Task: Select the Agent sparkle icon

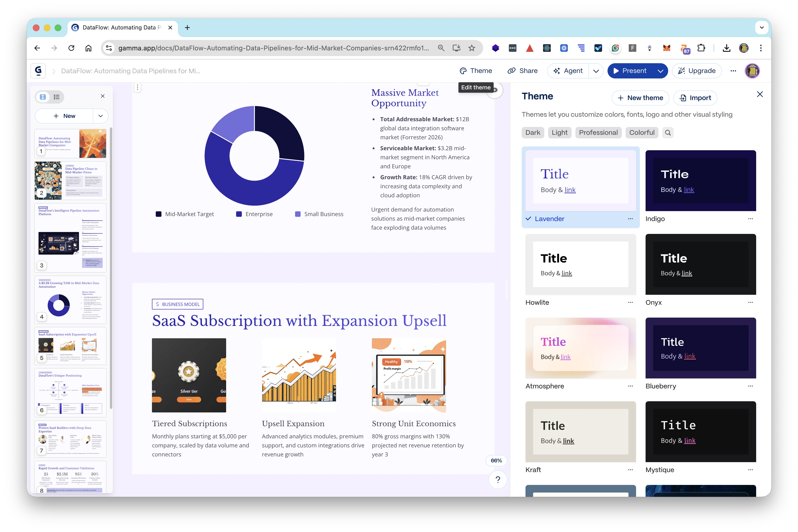Action: [x=557, y=71]
